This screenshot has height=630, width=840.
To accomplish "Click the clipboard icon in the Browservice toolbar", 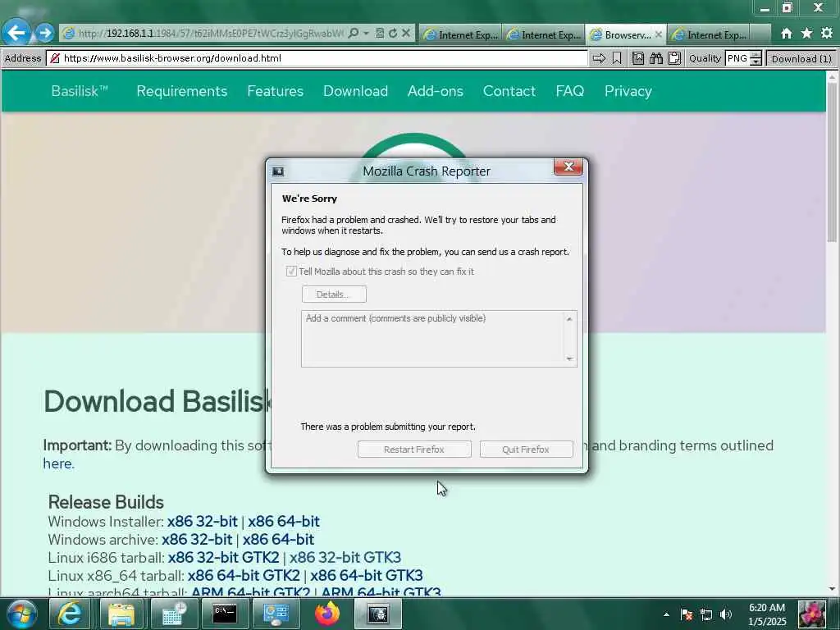I will pos(674,58).
